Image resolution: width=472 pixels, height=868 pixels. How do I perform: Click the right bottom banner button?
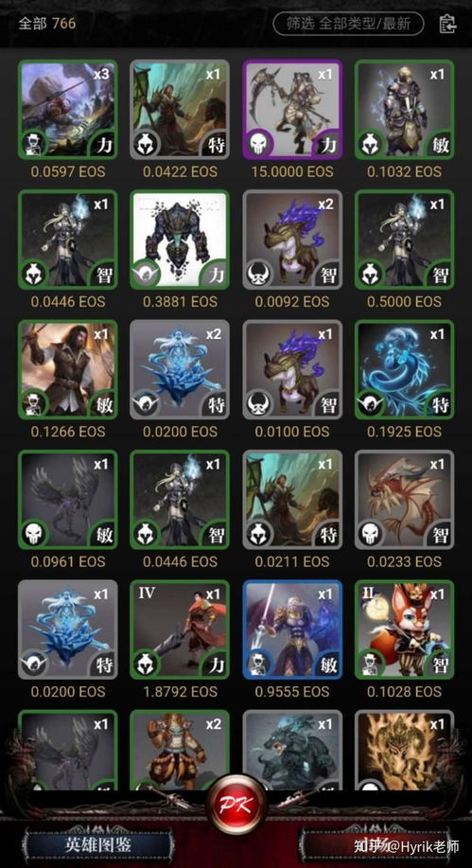[380, 846]
